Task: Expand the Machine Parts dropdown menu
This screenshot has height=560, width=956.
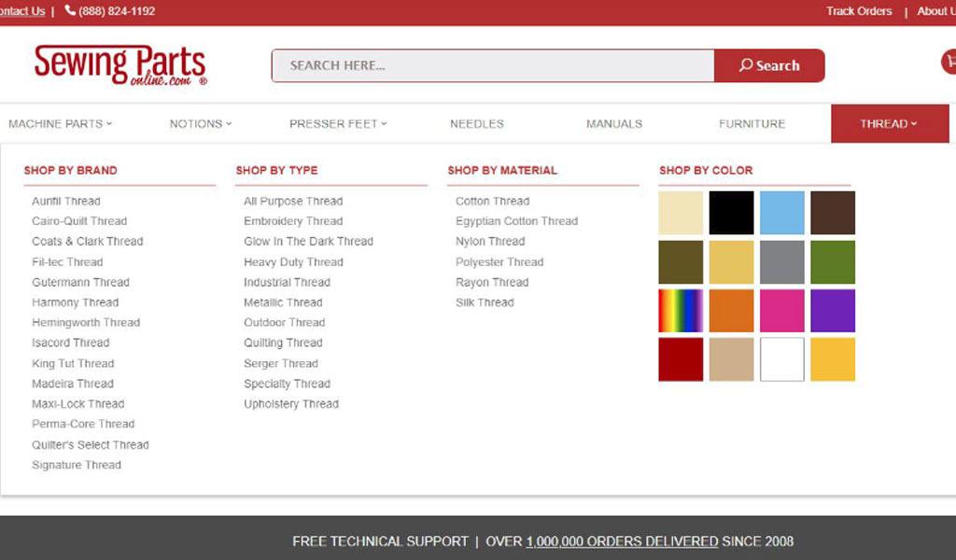Action: (x=60, y=123)
